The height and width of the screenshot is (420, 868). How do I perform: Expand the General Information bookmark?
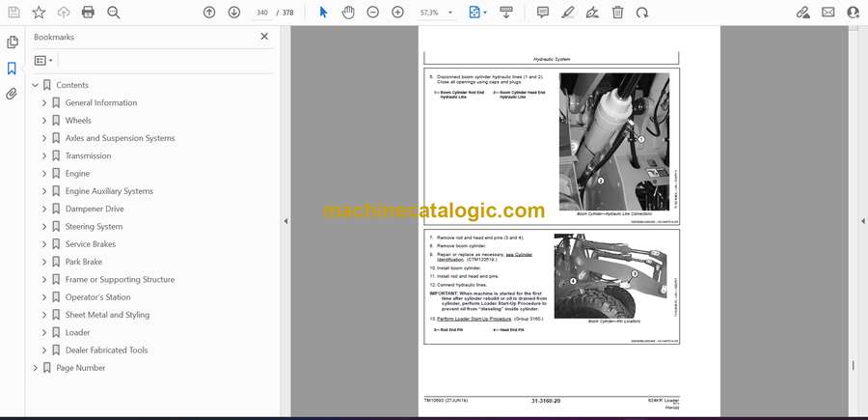click(x=44, y=103)
